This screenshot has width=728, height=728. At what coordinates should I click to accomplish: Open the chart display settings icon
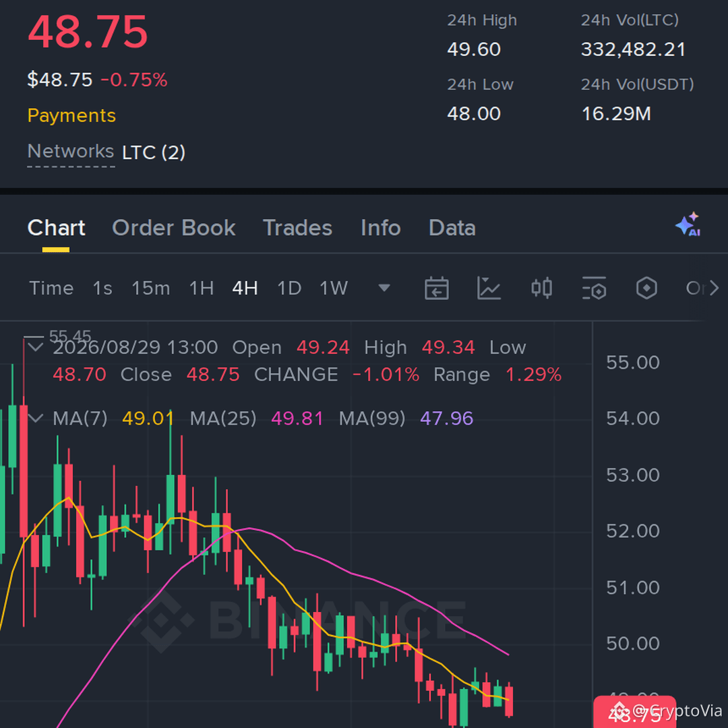point(594,288)
